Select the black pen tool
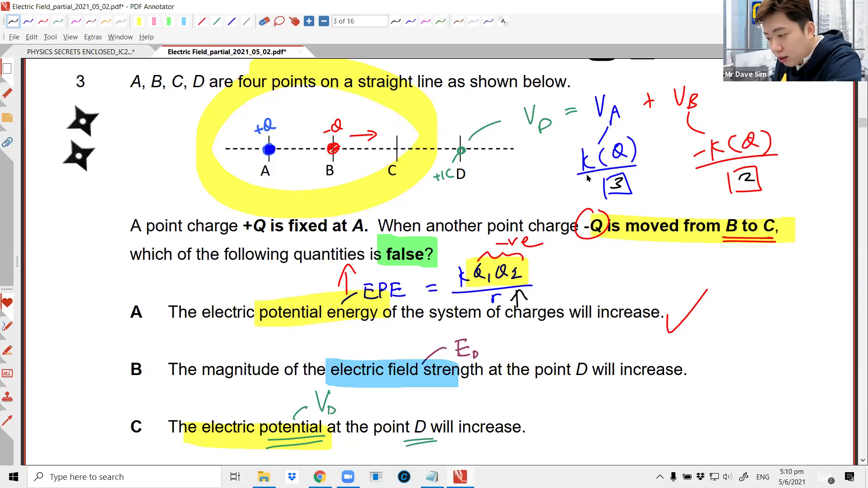Viewport: 868px width, 488px height. point(13,21)
